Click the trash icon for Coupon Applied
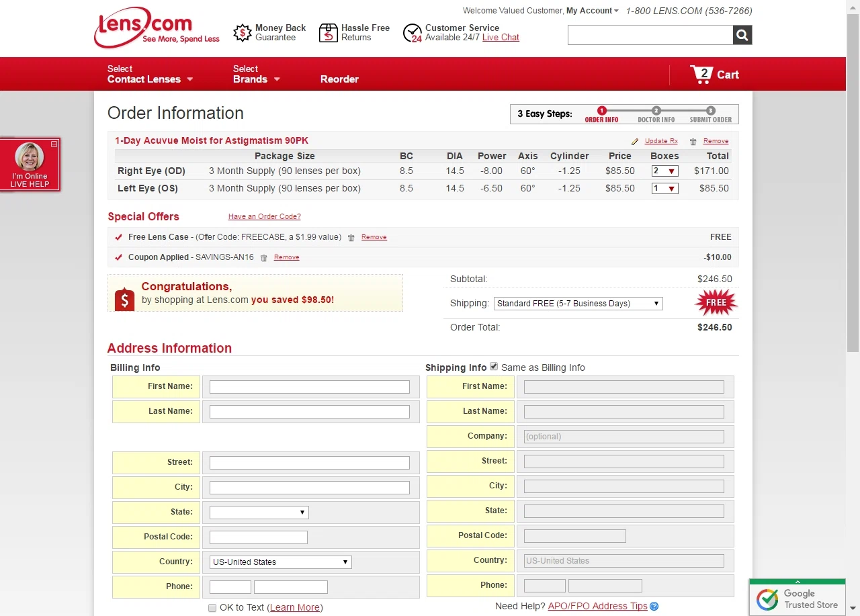 tap(263, 258)
